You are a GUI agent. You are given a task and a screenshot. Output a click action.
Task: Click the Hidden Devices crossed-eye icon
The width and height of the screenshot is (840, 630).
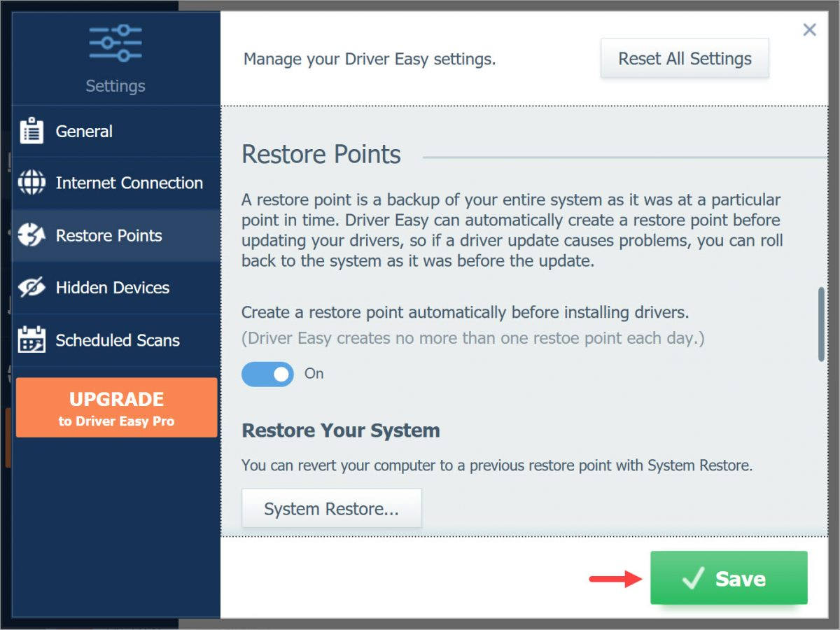click(x=31, y=288)
